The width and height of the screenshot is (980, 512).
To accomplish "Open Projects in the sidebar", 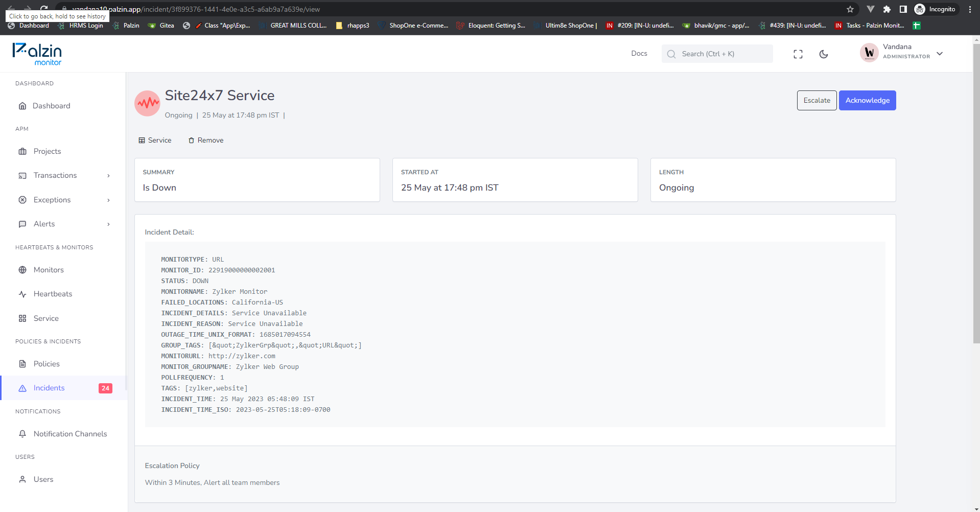I will [x=47, y=151].
